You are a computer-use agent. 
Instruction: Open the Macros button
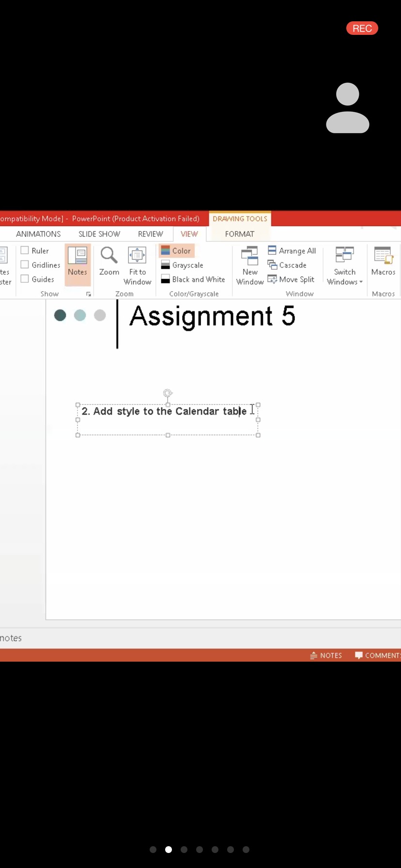coord(383,262)
